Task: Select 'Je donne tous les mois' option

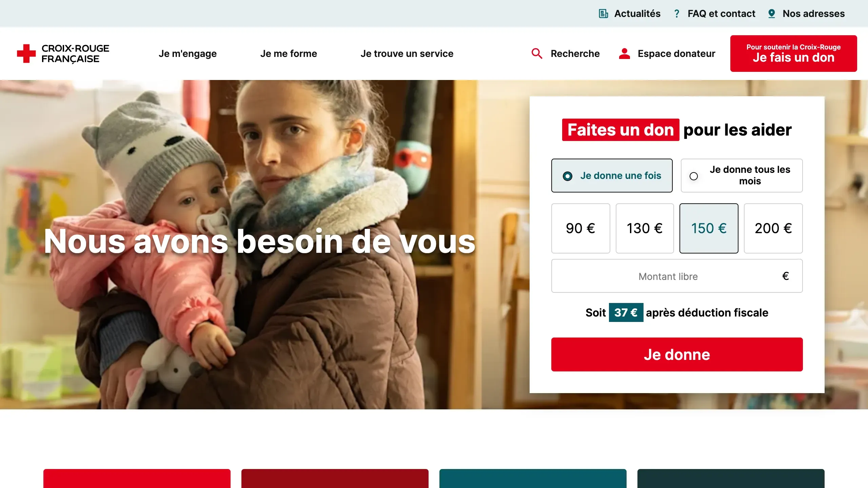Action: click(x=742, y=176)
